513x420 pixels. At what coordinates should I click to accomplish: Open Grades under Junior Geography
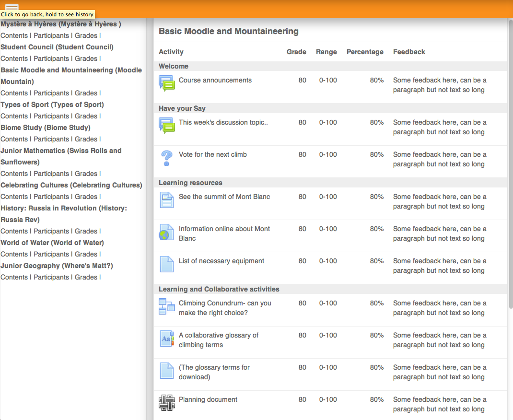pos(86,277)
